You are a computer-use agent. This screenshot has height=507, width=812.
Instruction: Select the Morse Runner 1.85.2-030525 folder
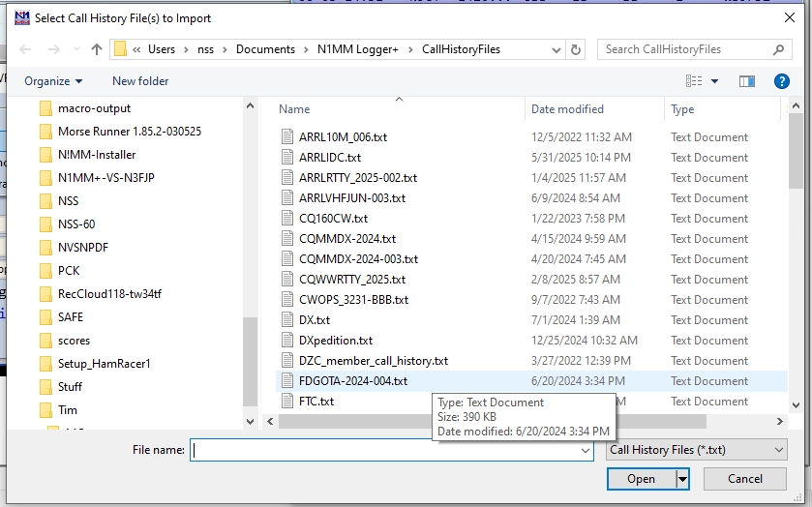click(129, 131)
